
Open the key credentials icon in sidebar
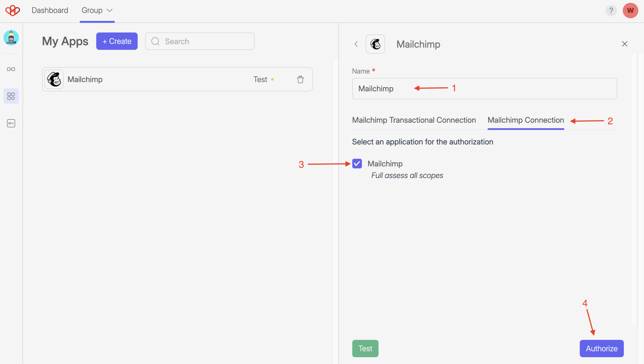[11, 123]
